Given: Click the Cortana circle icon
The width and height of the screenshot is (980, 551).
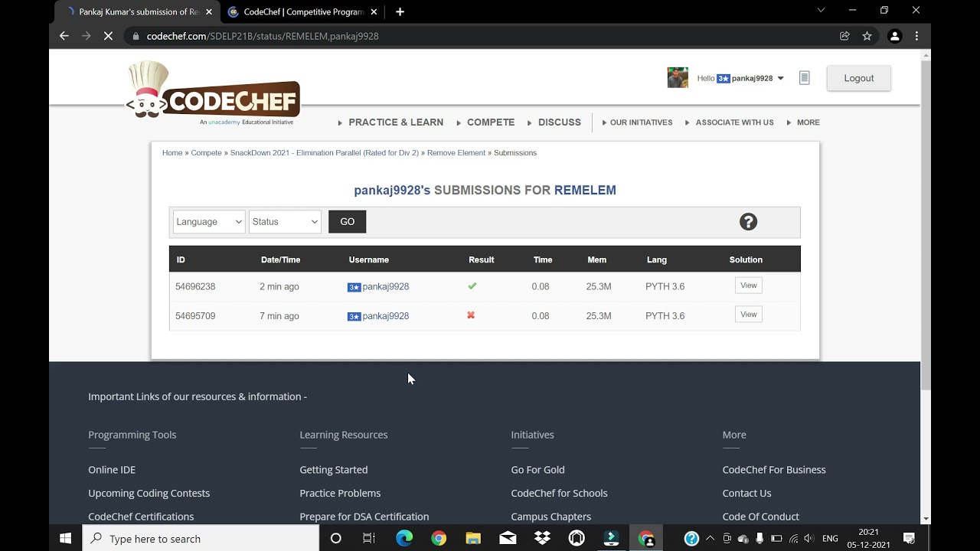Looking at the screenshot, I should (x=335, y=539).
